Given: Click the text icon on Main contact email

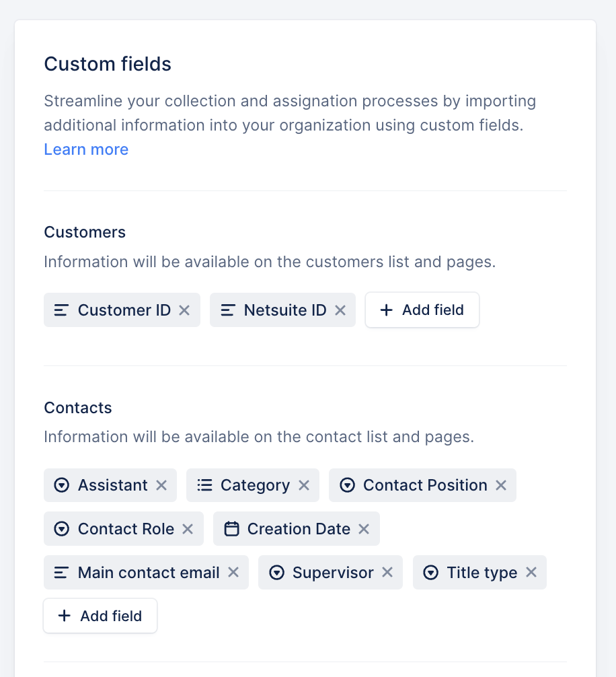Looking at the screenshot, I should pyautogui.click(x=63, y=572).
